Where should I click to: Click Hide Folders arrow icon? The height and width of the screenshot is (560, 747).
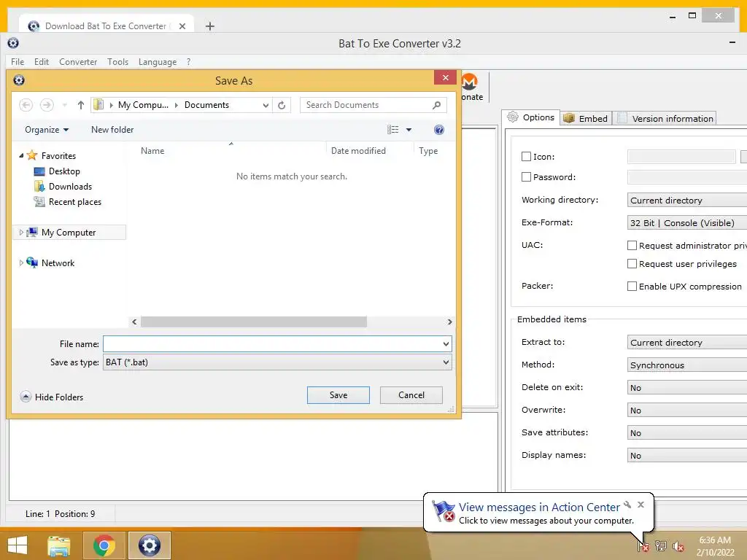[x=26, y=397]
